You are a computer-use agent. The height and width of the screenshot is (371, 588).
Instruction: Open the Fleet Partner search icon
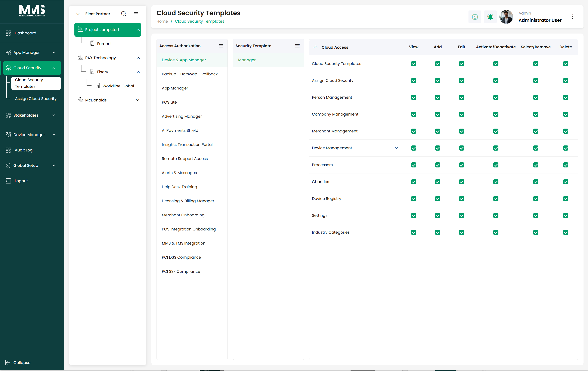tap(124, 14)
